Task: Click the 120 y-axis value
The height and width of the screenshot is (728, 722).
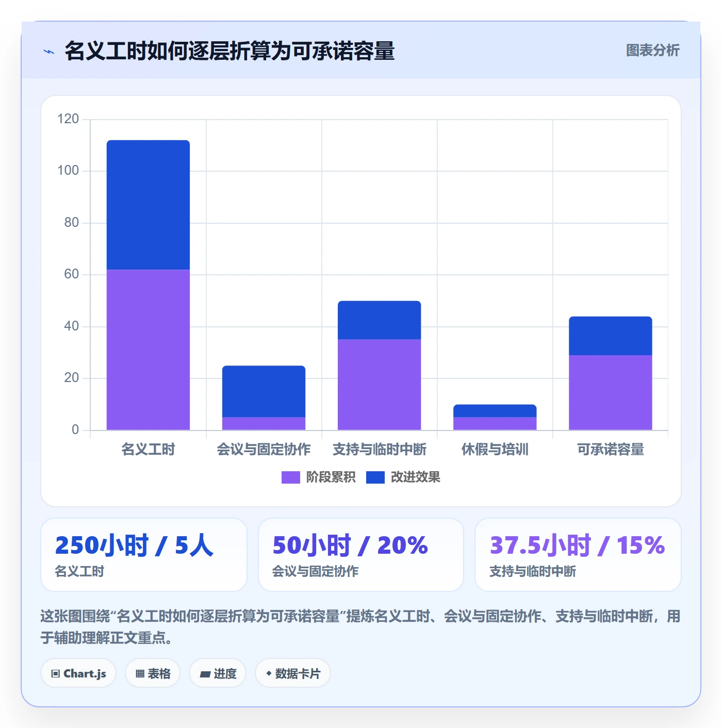Action: (68, 119)
